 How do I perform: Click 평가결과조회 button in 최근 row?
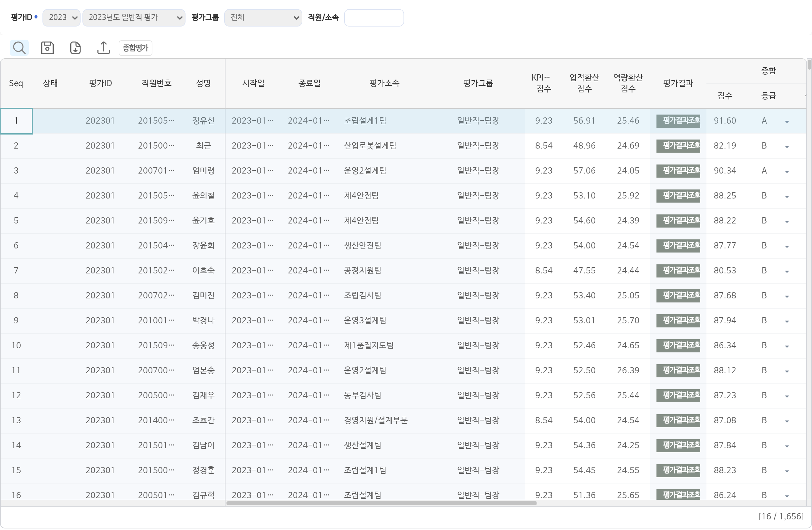pyautogui.click(x=678, y=146)
